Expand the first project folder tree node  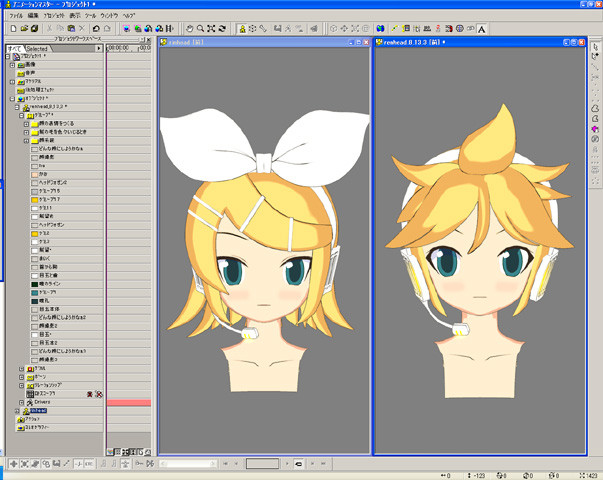(x=12, y=64)
